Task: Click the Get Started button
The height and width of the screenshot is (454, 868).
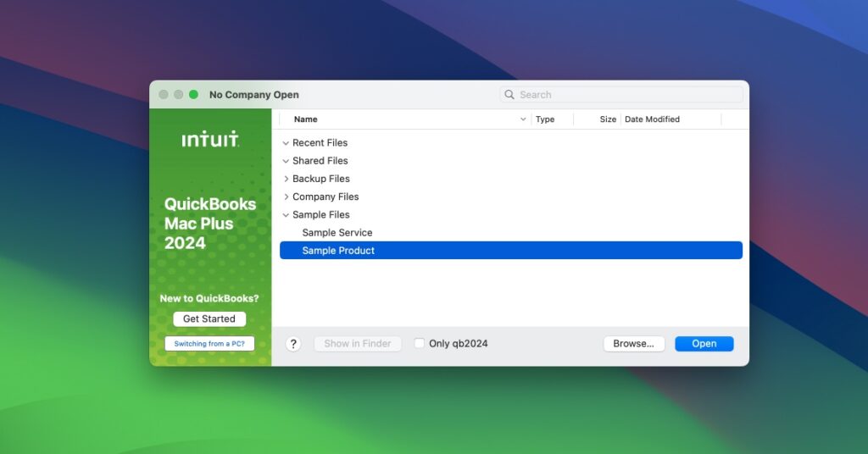Action: tap(209, 319)
